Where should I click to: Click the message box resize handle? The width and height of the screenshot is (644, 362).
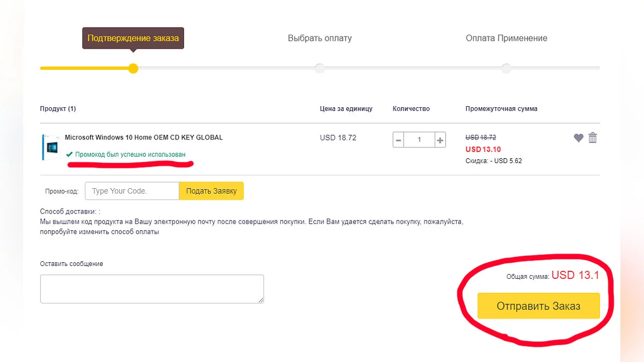261,300
